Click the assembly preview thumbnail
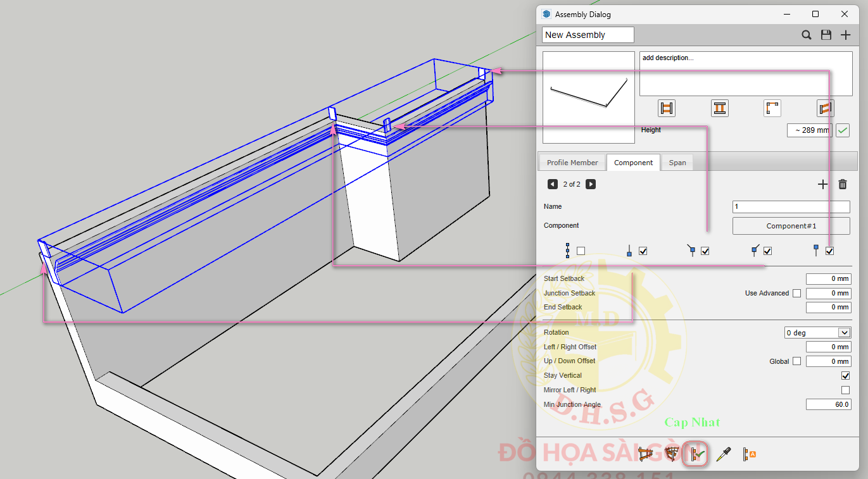Screen dimensions: 868x479 tap(589, 97)
